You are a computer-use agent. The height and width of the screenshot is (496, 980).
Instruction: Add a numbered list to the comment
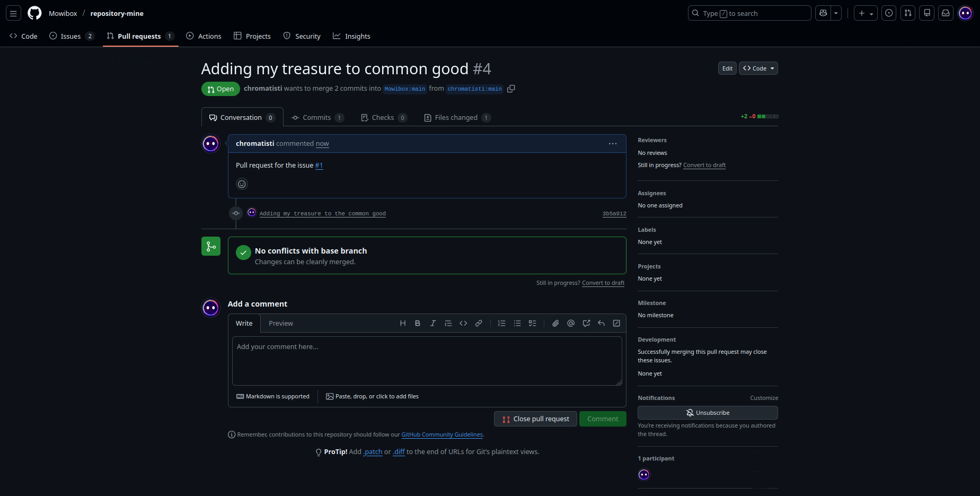click(501, 323)
